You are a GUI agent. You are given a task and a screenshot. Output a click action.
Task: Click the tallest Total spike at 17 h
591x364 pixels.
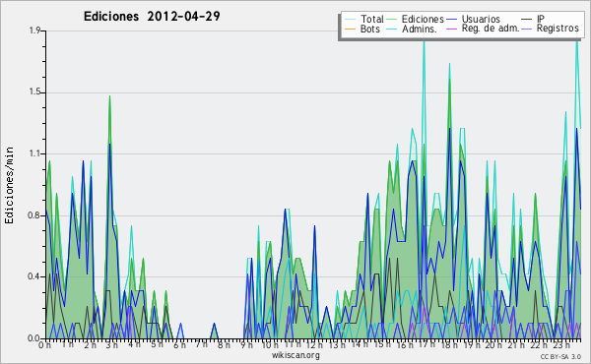click(x=424, y=41)
